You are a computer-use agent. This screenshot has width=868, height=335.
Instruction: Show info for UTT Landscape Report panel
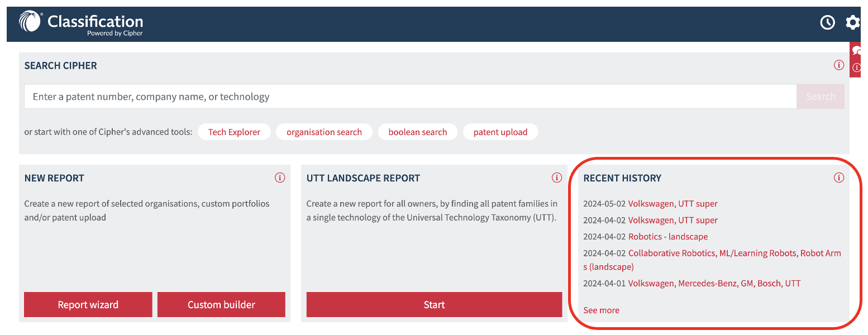tap(556, 178)
